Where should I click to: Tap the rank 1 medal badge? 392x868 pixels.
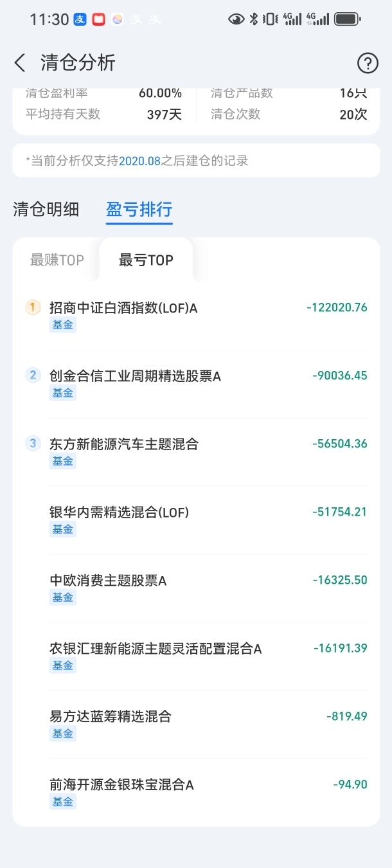[33, 307]
